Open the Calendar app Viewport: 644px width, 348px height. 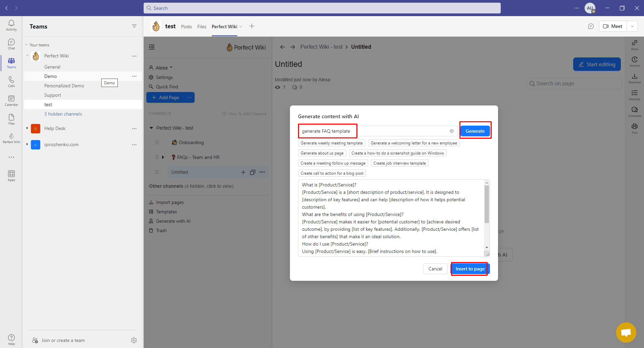(x=11, y=101)
